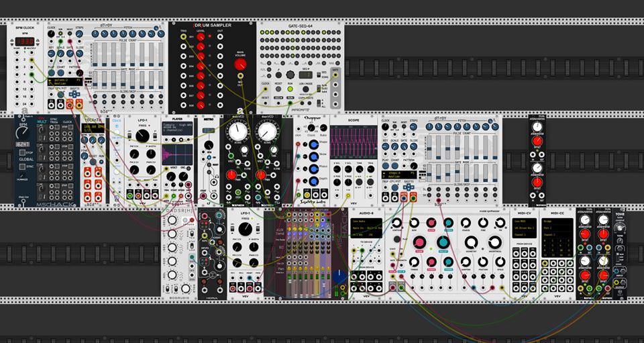Click the SCOPE waveform display
The height and width of the screenshot is (343, 644).
pos(354,142)
